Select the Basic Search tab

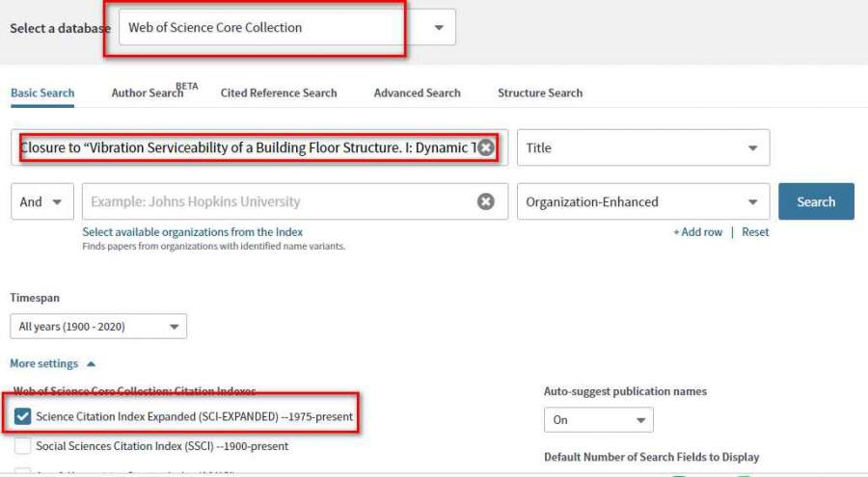[42, 93]
